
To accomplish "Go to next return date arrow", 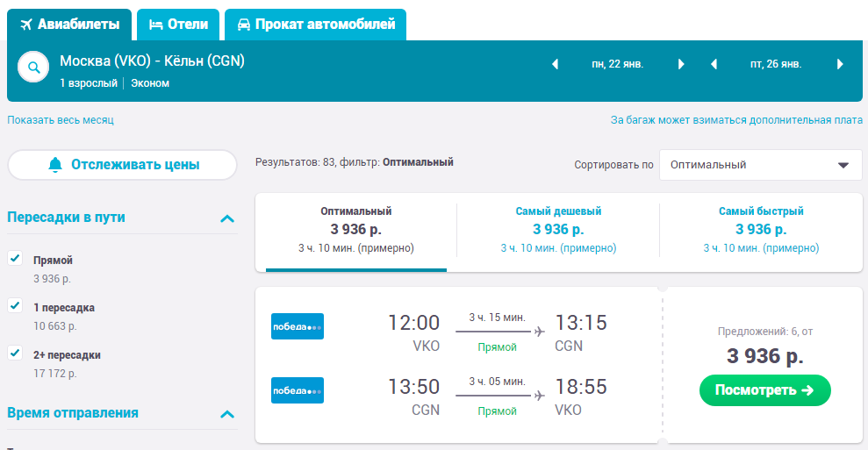I will click(x=840, y=64).
